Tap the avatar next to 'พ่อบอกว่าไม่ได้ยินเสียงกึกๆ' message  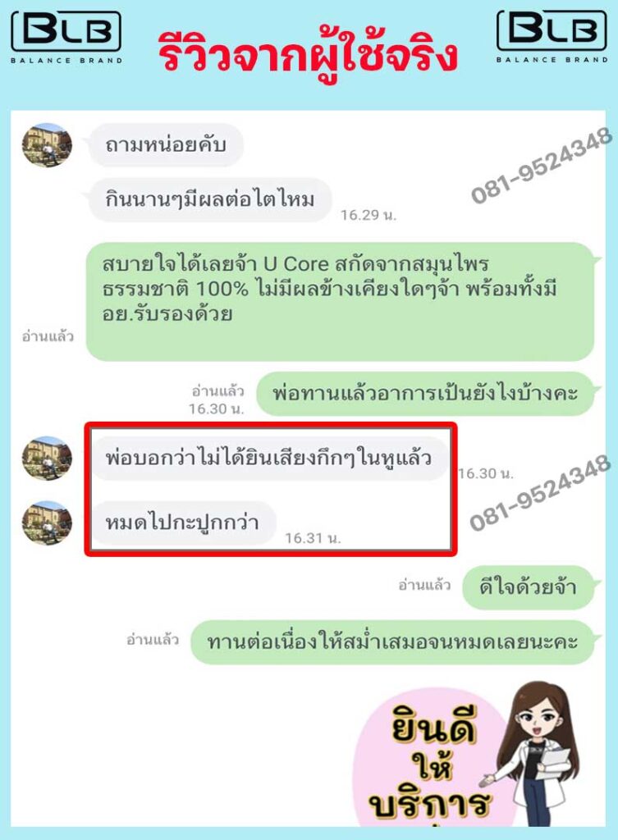point(47,458)
